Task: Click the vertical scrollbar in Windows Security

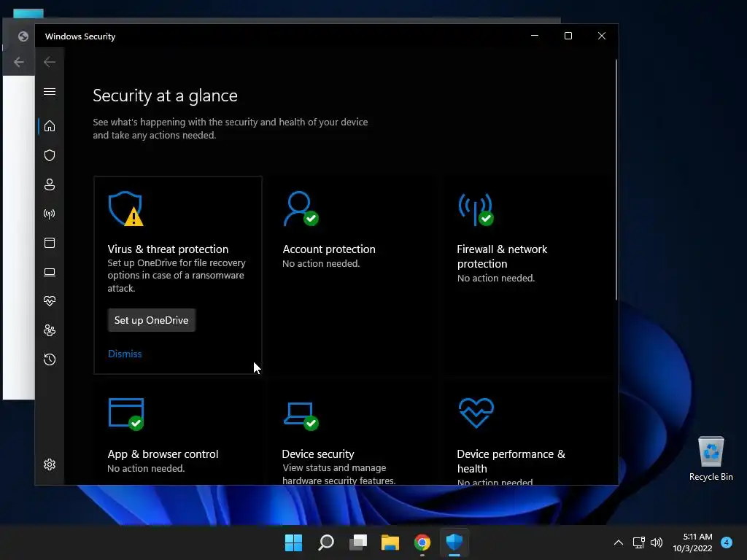Action: click(616, 180)
